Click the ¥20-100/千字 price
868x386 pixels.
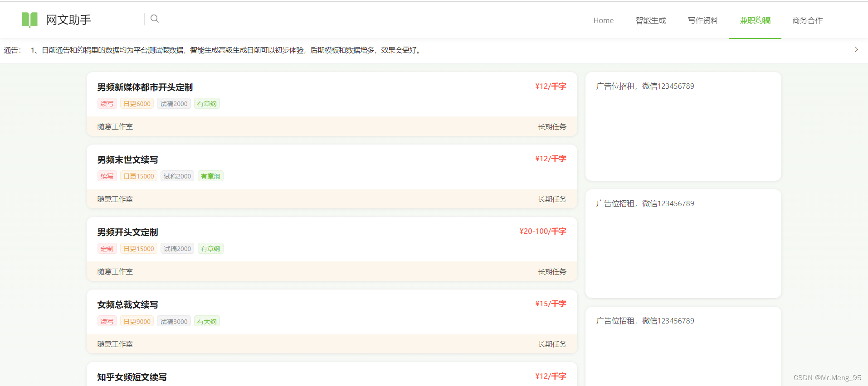[543, 231]
